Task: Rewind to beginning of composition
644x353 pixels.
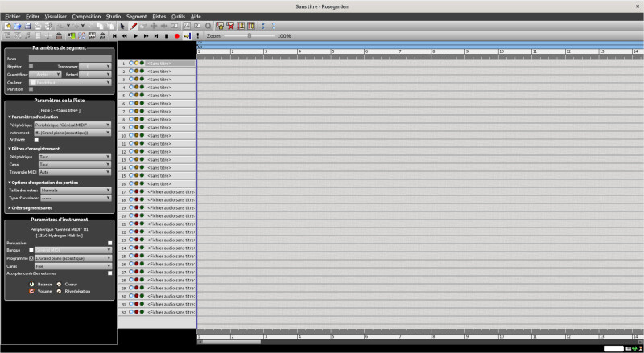Action: pos(114,36)
